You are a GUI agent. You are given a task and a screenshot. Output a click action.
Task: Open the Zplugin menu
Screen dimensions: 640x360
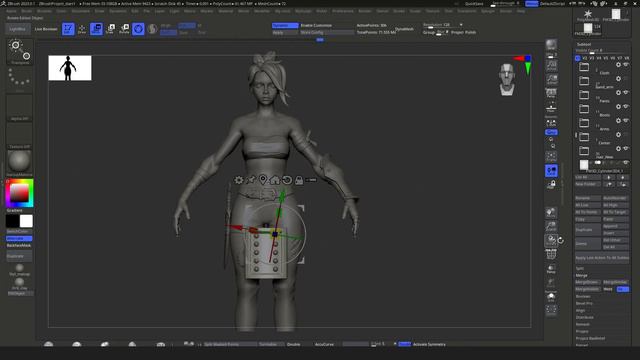point(488,11)
